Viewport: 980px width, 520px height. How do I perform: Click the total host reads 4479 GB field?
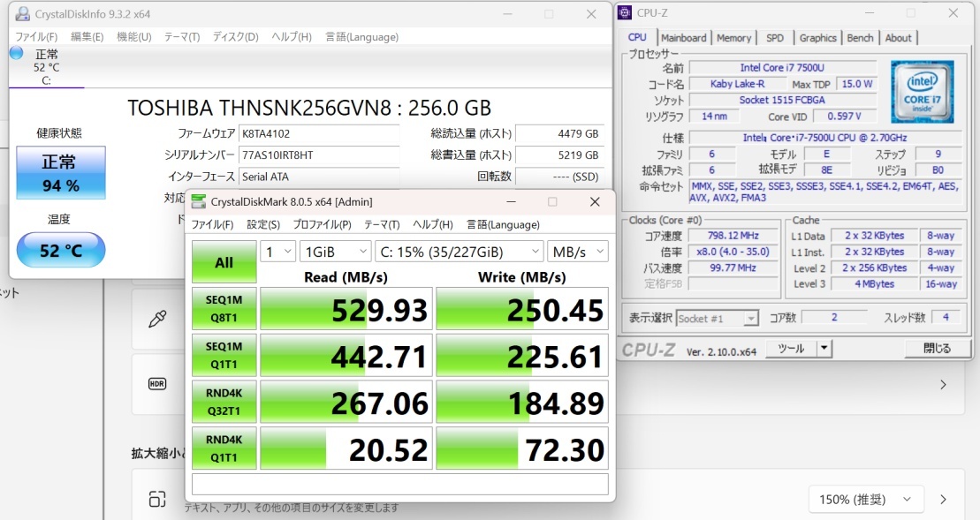559,133
